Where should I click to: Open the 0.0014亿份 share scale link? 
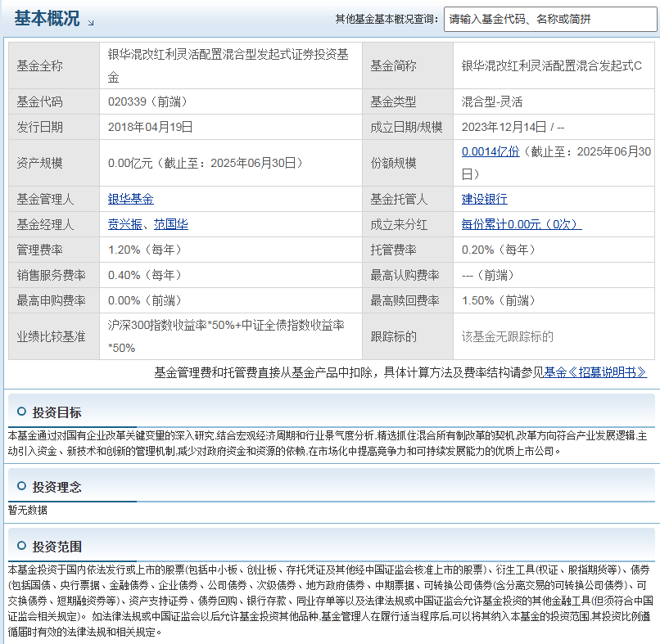pos(490,151)
